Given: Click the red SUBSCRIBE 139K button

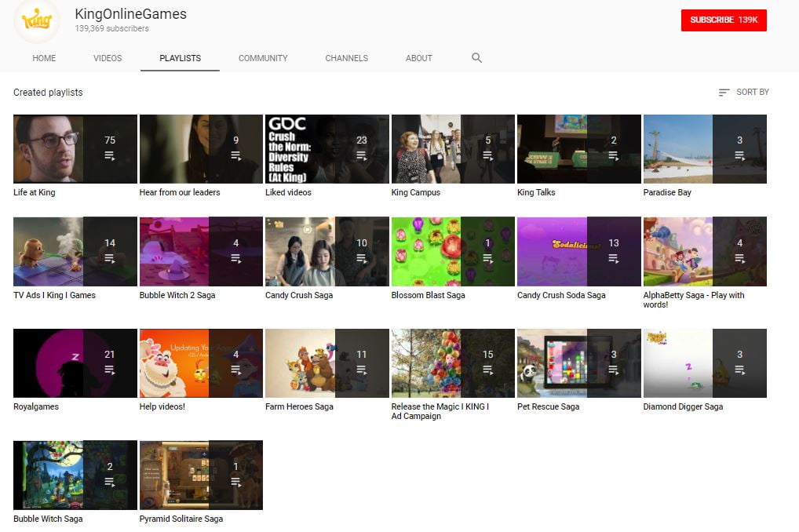Looking at the screenshot, I should coord(724,20).
